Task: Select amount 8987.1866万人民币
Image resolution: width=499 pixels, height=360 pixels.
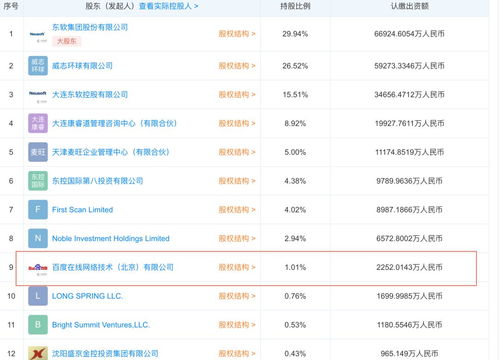Action: click(x=409, y=210)
